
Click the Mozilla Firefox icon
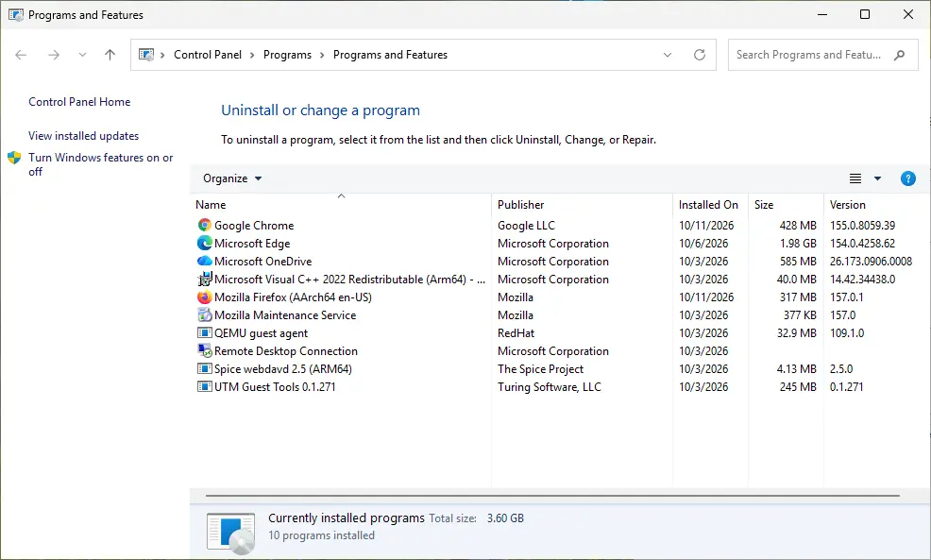pos(204,297)
